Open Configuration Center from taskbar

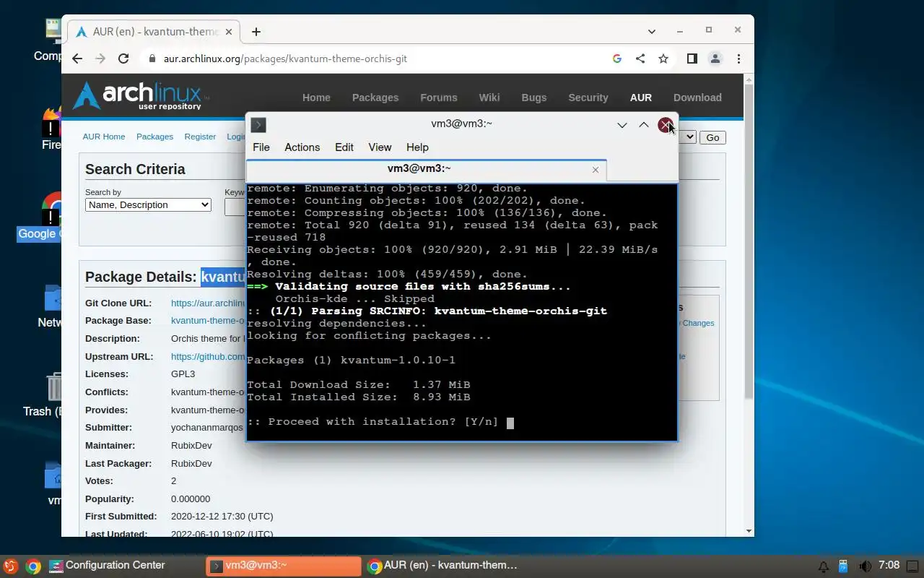tap(107, 566)
